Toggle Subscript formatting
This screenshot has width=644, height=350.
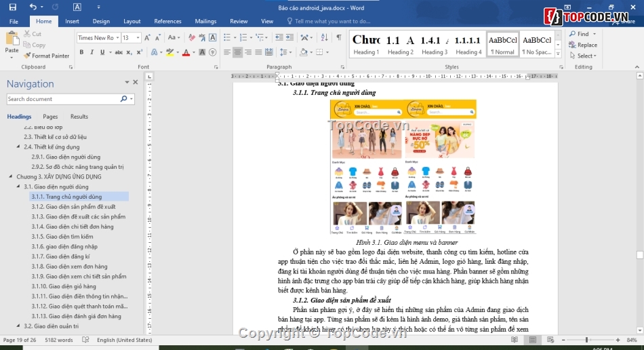pos(129,52)
